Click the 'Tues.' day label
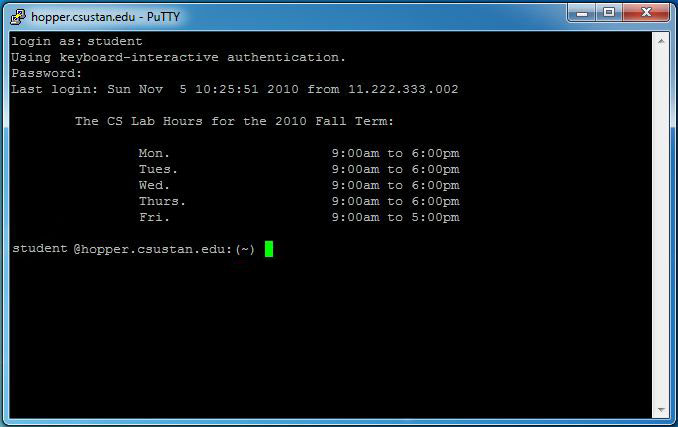This screenshot has width=678, height=427. (x=158, y=169)
